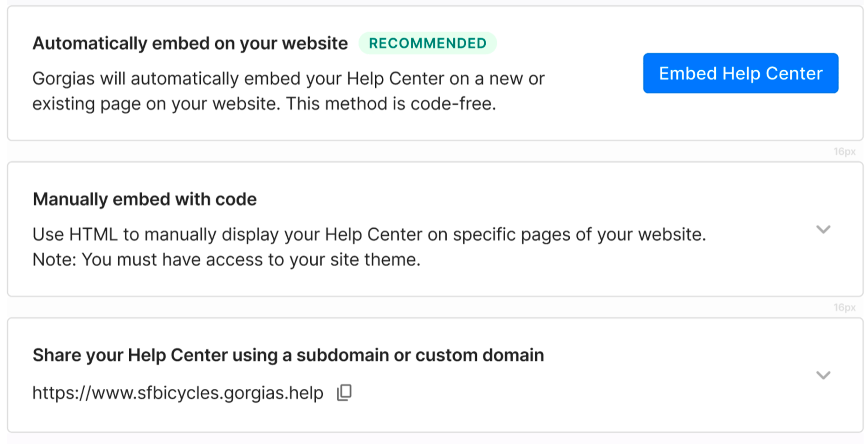Screen dimensions: 868x444
Task: Click the RECOMMENDED badge
Action: pyautogui.click(x=427, y=42)
